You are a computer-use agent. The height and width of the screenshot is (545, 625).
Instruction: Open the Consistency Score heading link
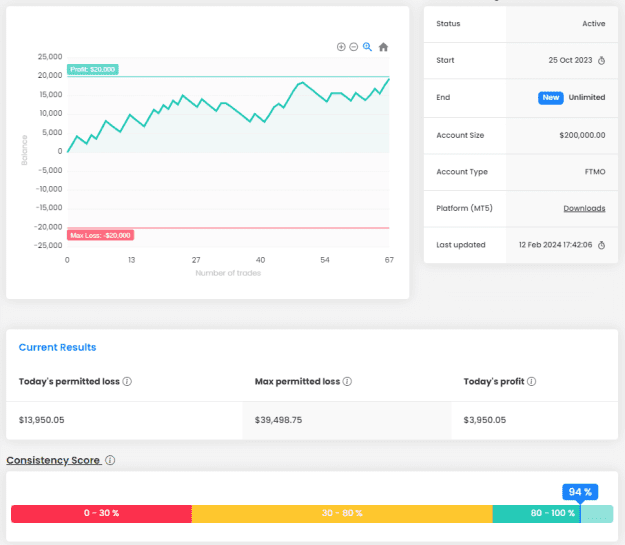click(53, 460)
